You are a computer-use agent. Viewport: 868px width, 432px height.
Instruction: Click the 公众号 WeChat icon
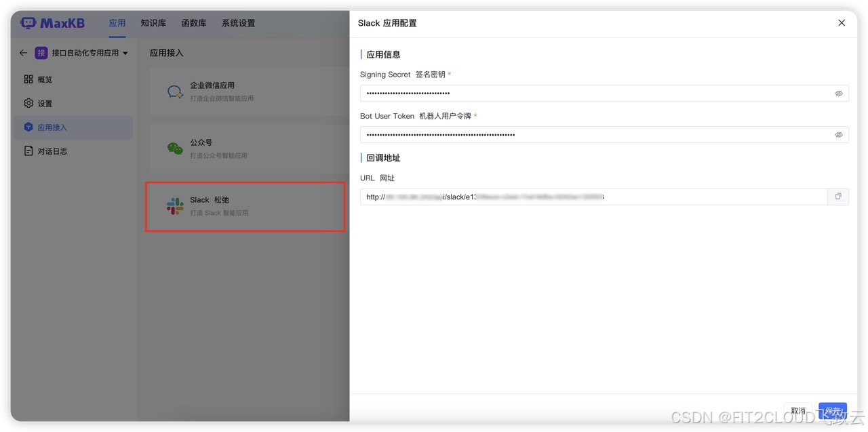(175, 149)
